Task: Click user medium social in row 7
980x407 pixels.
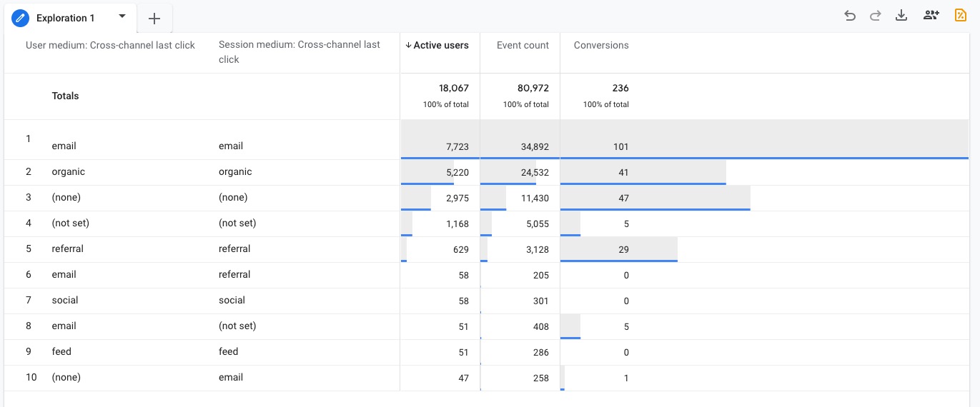Action: pos(65,300)
